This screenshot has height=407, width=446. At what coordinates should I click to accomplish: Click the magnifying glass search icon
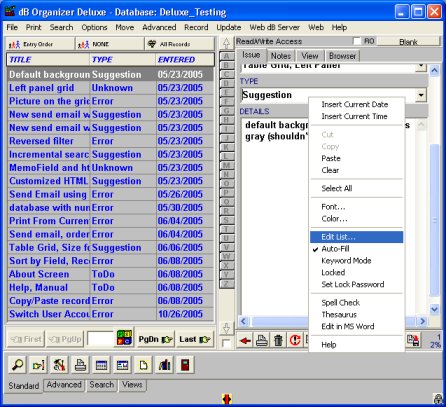[18, 365]
